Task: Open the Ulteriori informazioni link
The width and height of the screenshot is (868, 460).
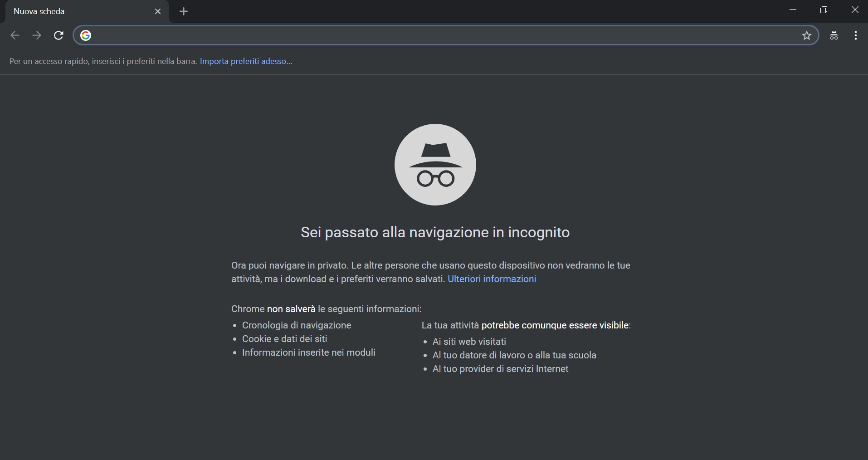Action: [493, 279]
